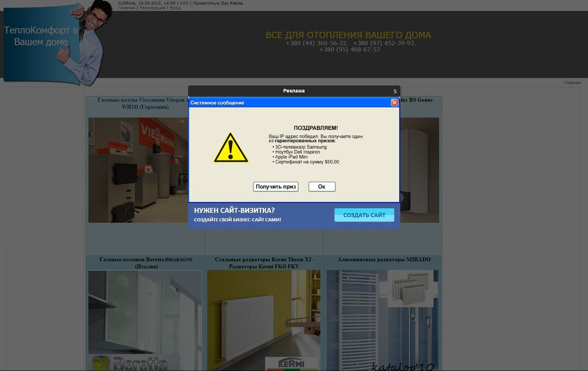Click the Apple iPad Mini prize line
Image resolution: width=588 pixels, height=371 pixels.
[290, 157]
